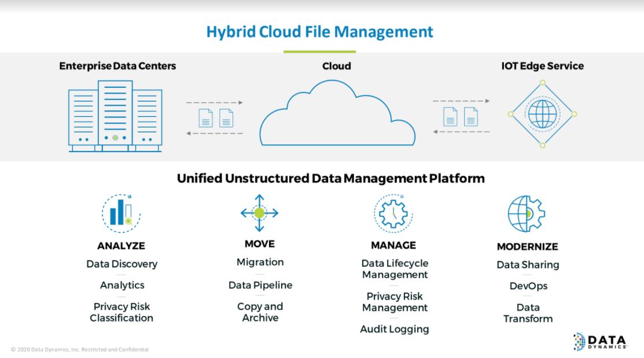Click 'Data Transform' text

click(528, 313)
